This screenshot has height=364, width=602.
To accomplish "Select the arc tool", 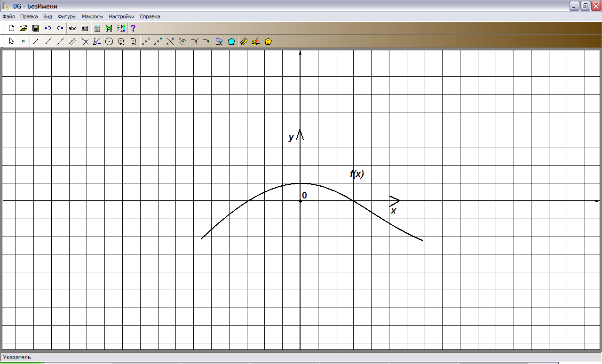I will [134, 41].
